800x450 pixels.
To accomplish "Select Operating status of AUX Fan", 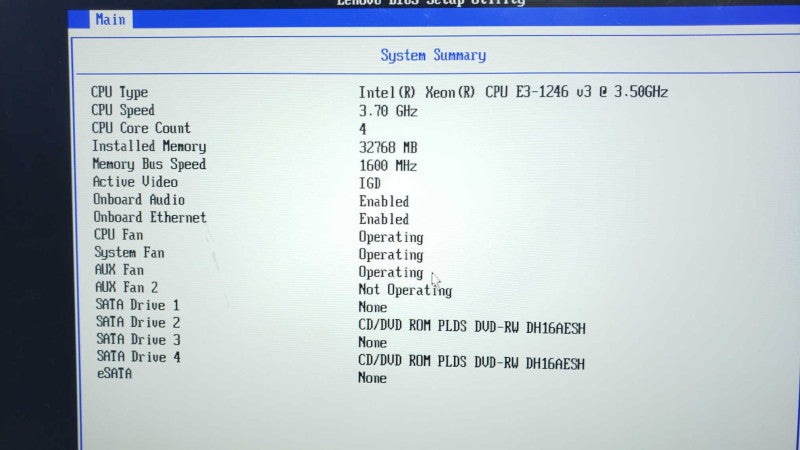I will coord(391,272).
